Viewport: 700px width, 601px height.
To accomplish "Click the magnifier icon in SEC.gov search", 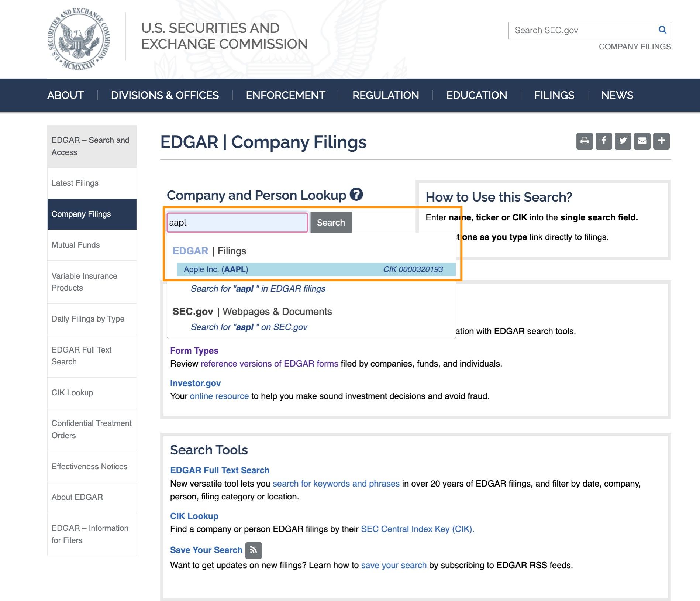I will pyautogui.click(x=662, y=30).
